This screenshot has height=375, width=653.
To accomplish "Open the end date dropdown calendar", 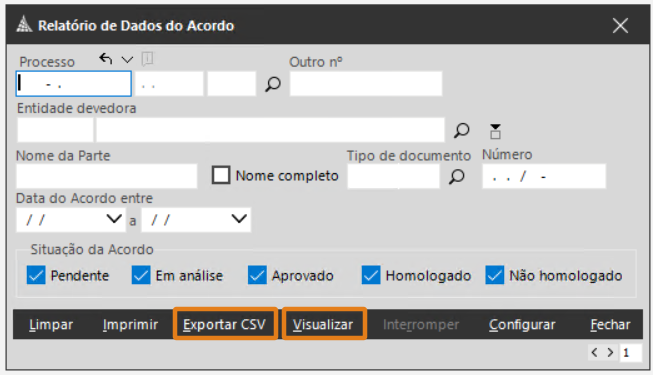I will coord(239,219).
